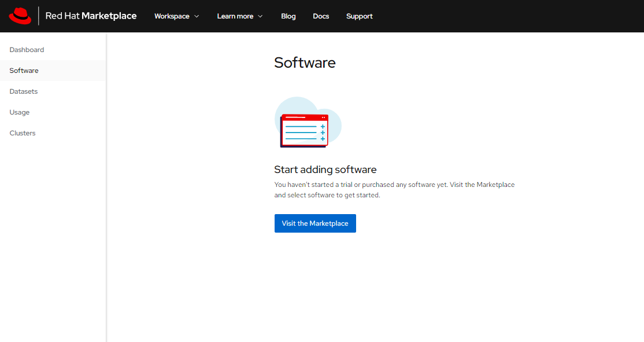The image size is (644, 342).
Task: Select Support in the top navigation
Action: coord(359,16)
